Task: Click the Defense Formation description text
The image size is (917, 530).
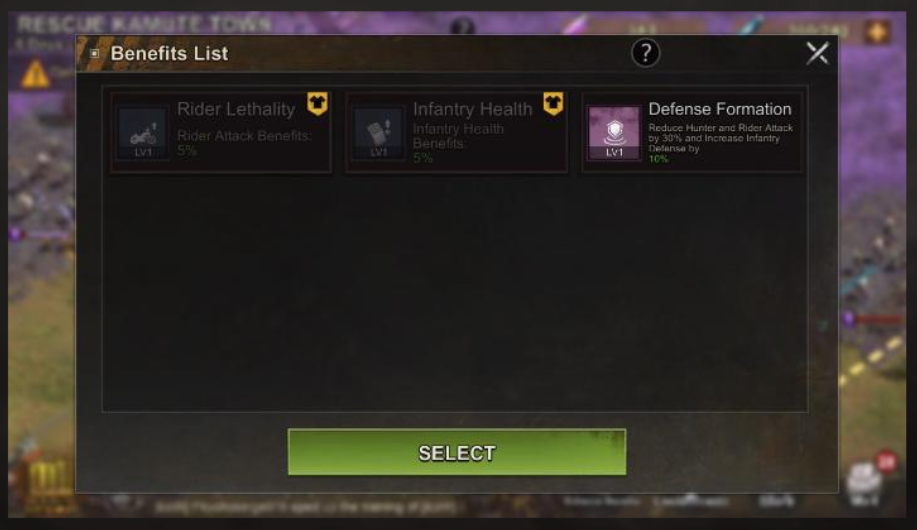Action: (720, 143)
